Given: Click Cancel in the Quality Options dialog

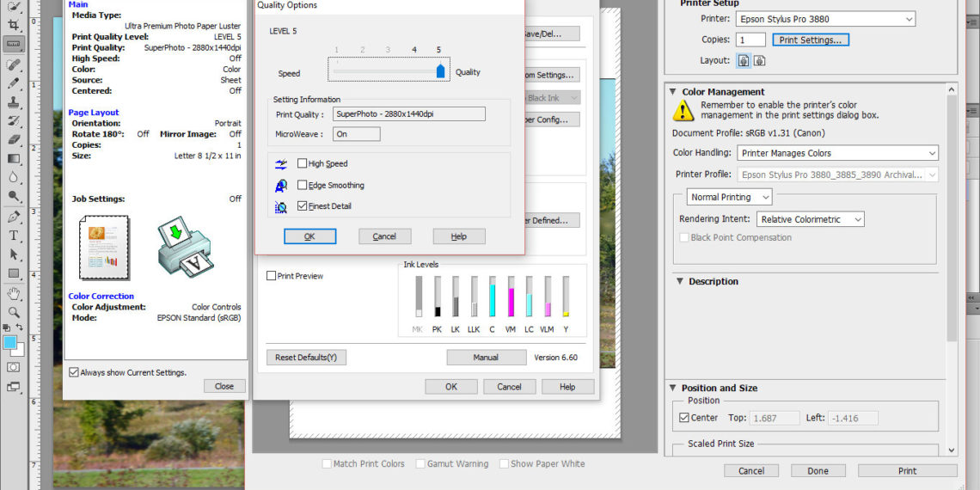Looking at the screenshot, I should point(384,236).
